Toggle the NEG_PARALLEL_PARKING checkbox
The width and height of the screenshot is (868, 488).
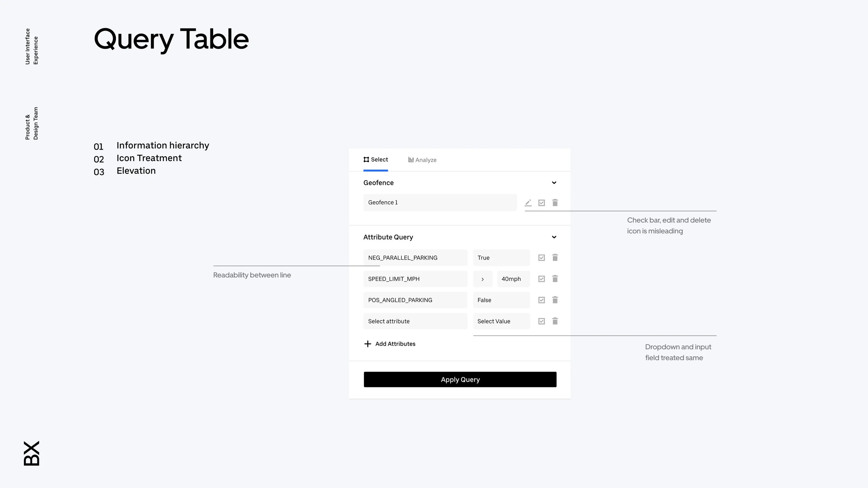tap(542, 258)
